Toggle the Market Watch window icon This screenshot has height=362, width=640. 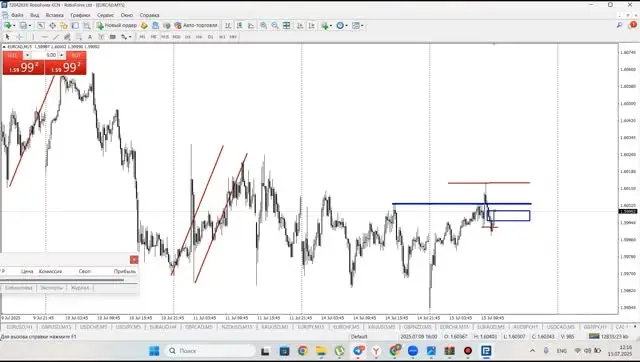[41, 25]
